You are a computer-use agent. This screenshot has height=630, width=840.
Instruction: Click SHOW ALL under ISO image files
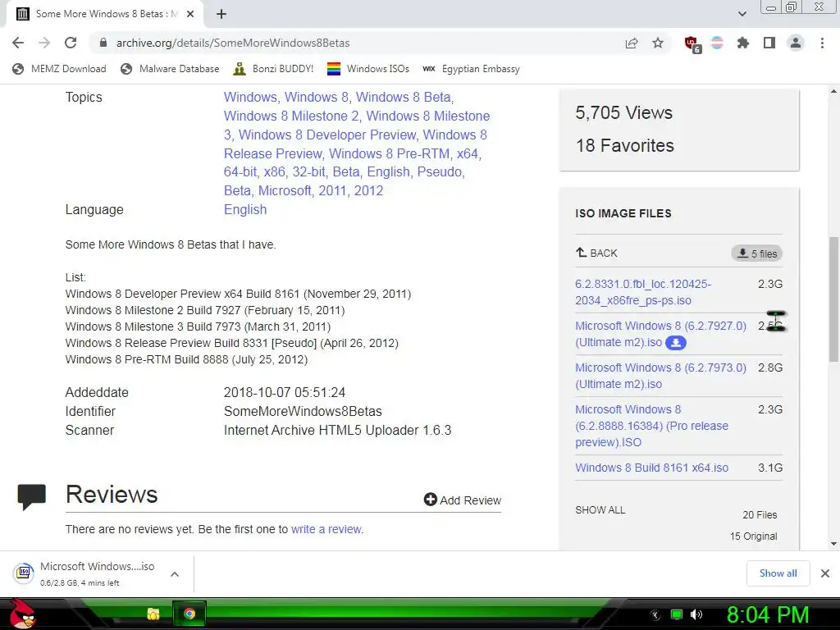coord(600,510)
